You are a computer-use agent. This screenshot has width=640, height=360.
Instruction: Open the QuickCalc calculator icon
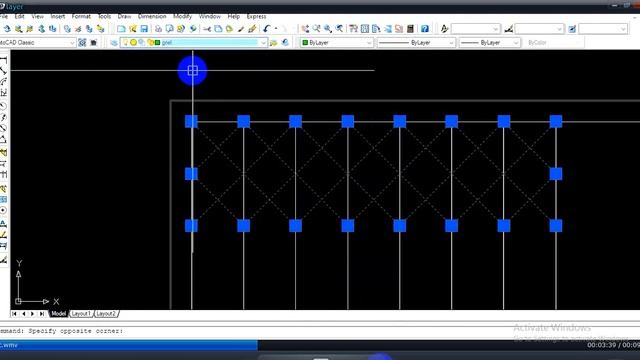point(411,29)
